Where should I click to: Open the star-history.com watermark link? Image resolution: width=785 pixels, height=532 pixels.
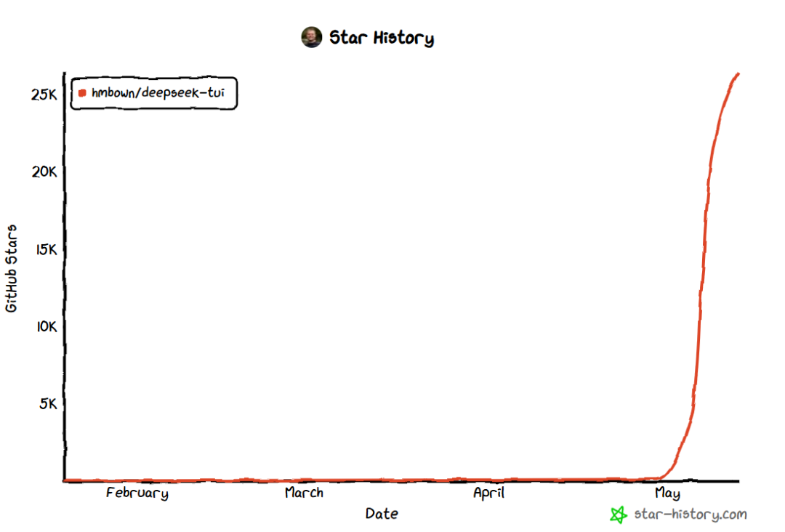point(691,515)
